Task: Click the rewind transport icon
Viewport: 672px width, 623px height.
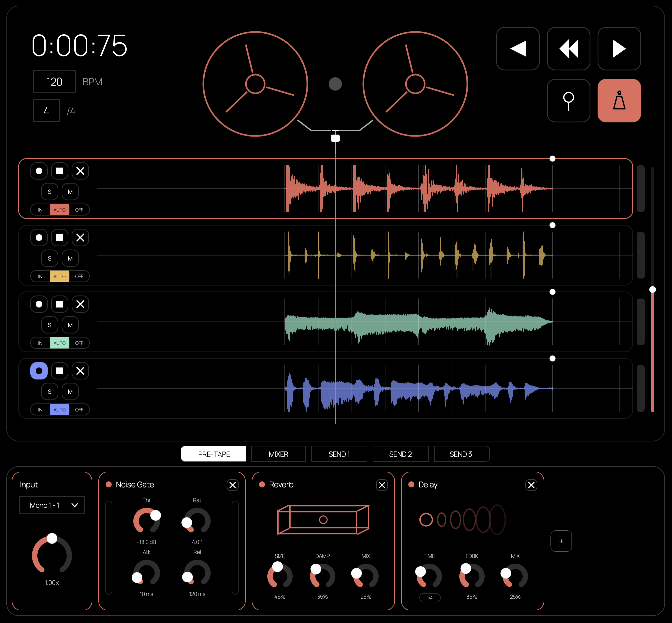Action: [x=568, y=49]
